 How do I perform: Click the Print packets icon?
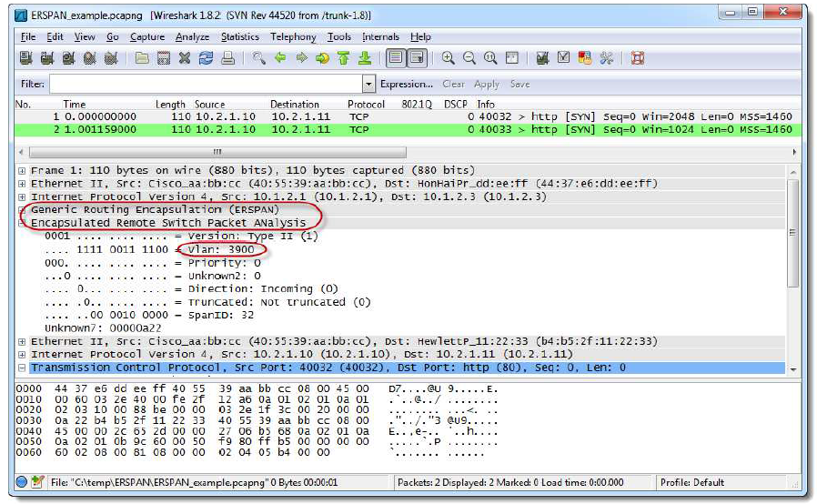[x=227, y=58]
